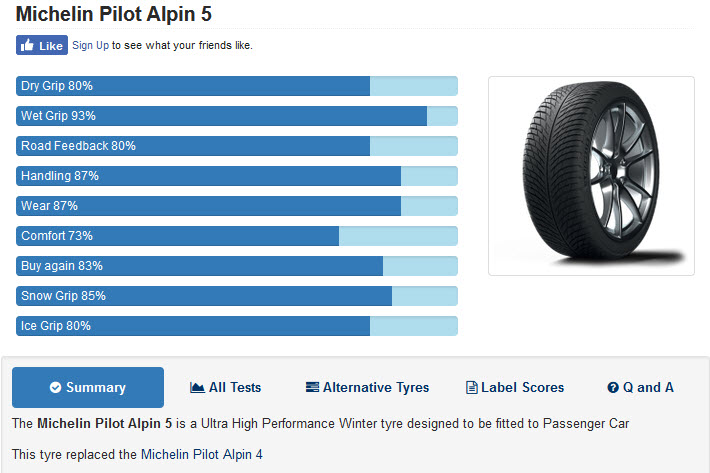The image size is (710, 473).
Task: Switch to the All Tests tab
Action: pyautogui.click(x=225, y=387)
